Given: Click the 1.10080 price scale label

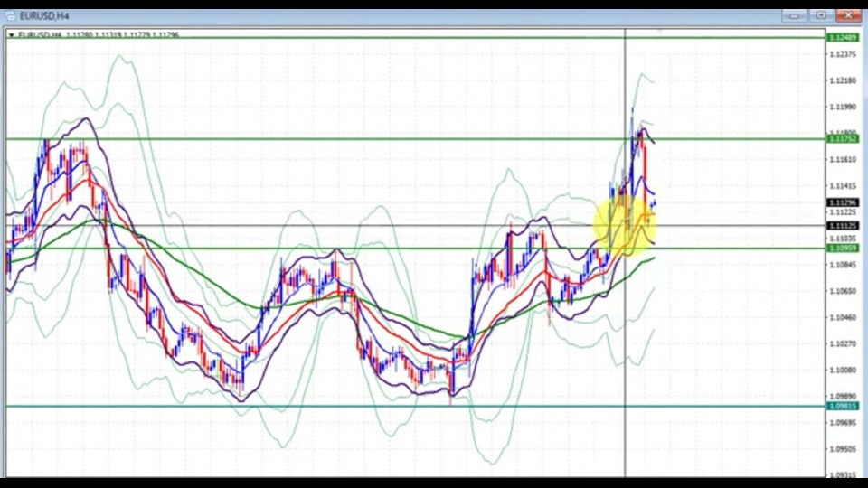Looking at the screenshot, I should coord(843,371).
